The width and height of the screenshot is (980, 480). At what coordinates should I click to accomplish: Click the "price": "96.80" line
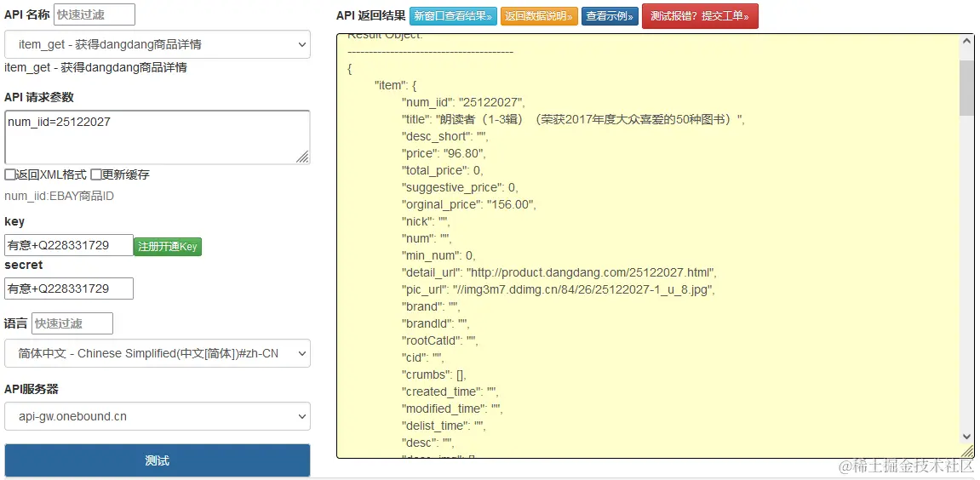tap(444, 153)
